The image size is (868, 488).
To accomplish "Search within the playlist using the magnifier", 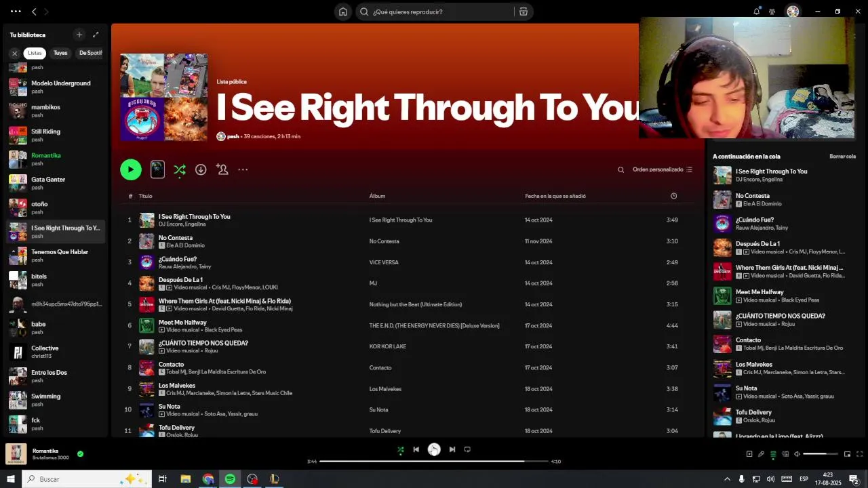I will 620,169.
